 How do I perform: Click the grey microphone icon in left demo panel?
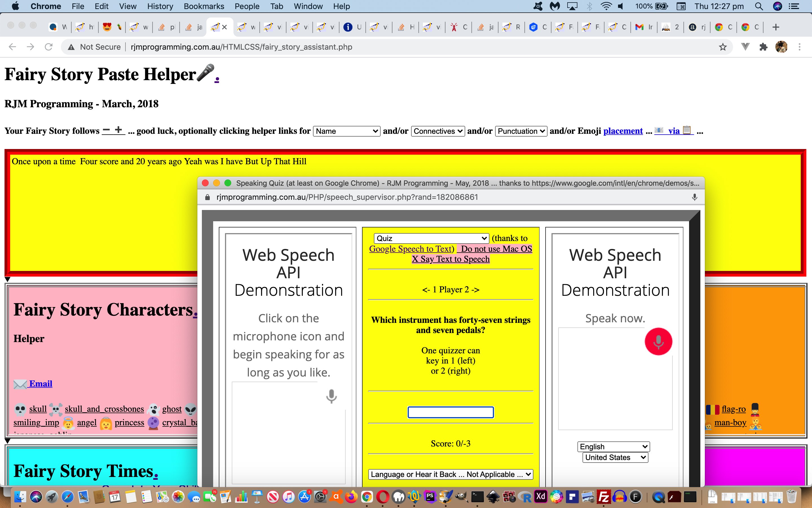coord(331,397)
